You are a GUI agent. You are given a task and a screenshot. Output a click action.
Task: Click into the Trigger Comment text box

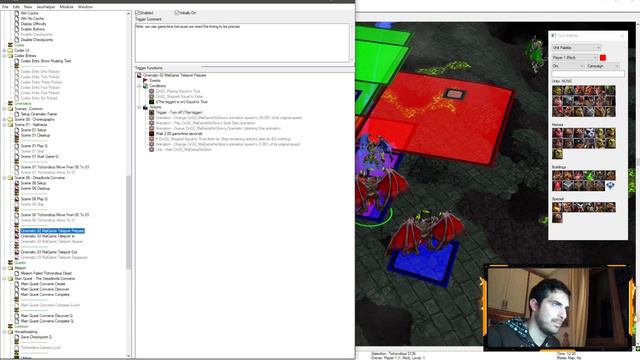click(x=242, y=42)
